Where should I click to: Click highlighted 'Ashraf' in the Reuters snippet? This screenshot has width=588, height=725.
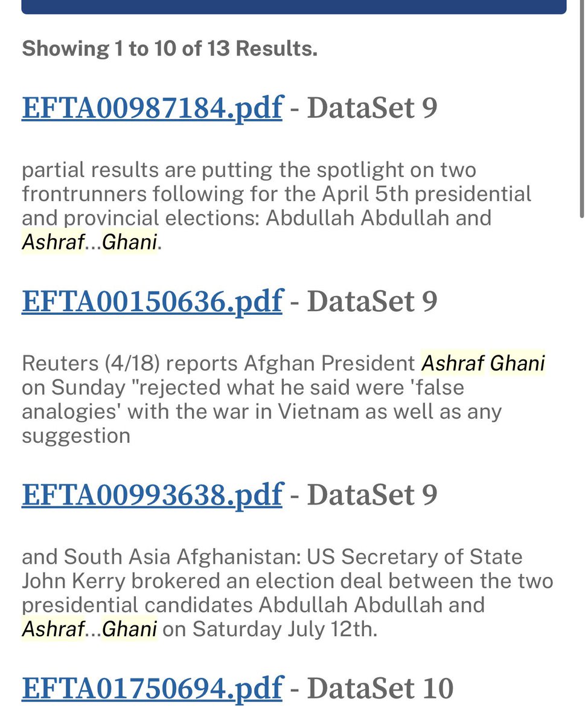coord(452,363)
